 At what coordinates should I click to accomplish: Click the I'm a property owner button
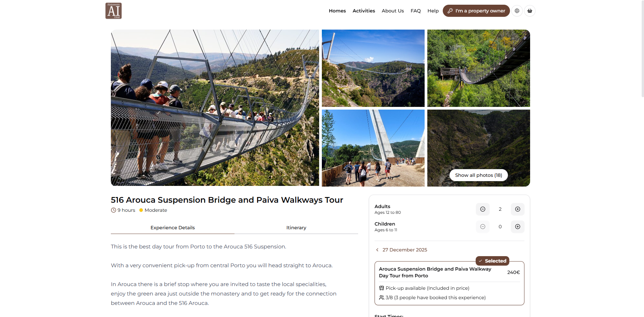pos(476,11)
